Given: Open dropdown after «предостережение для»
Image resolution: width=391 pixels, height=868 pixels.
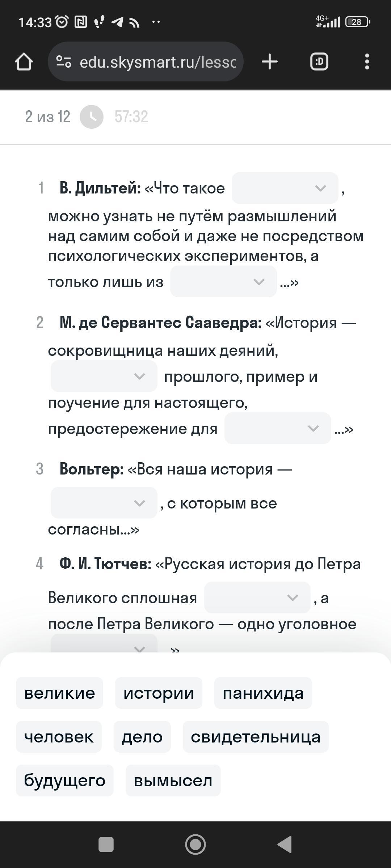Looking at the screenshot, I should coord(278,428).
